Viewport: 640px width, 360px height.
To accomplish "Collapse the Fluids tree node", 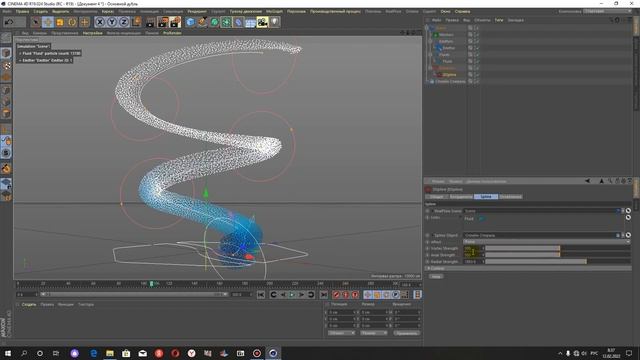I will tap(430, 55).
